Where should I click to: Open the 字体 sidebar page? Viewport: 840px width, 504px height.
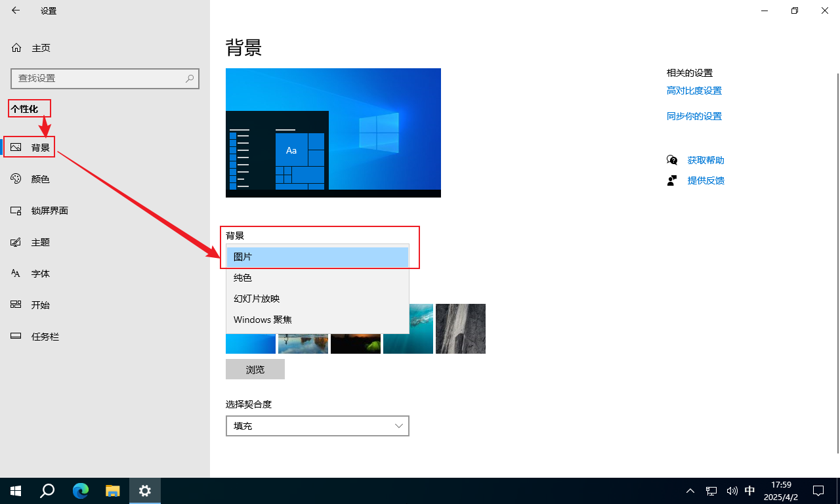[105, 274]
